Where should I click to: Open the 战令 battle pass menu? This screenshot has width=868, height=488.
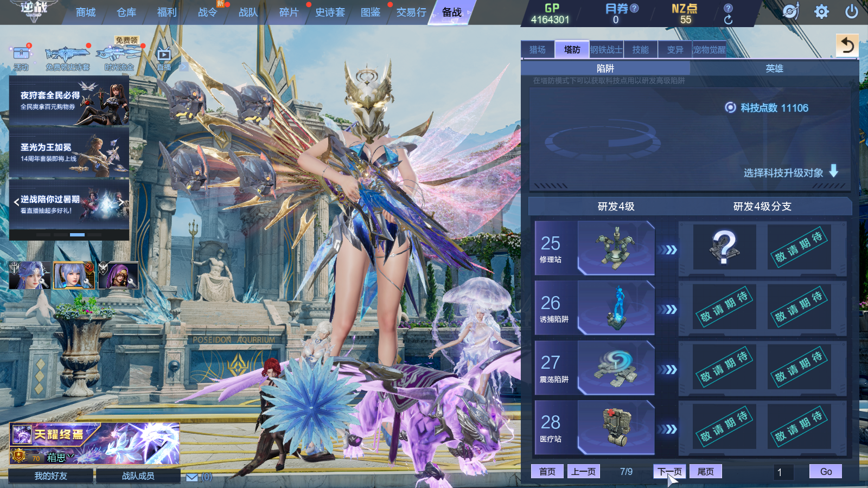point(207,12)
